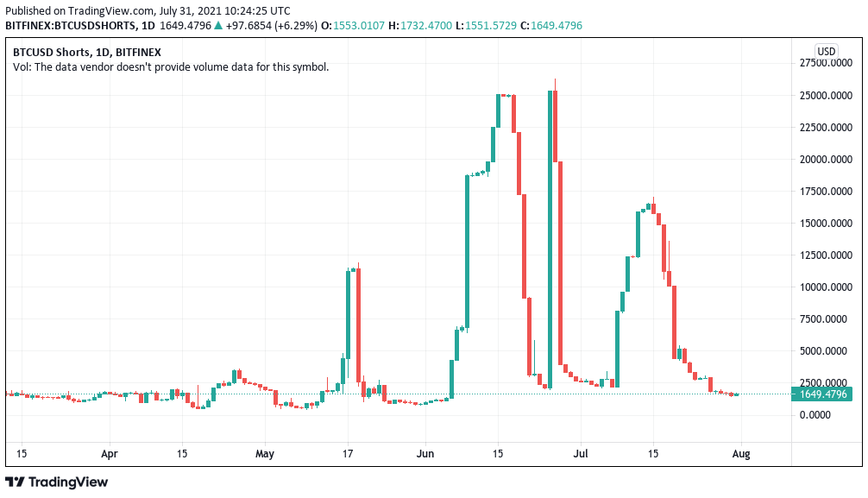The width and height of the screenshot is (868, 498).
Task: Click the volume data unavailable notice
Action: (171, 67)
